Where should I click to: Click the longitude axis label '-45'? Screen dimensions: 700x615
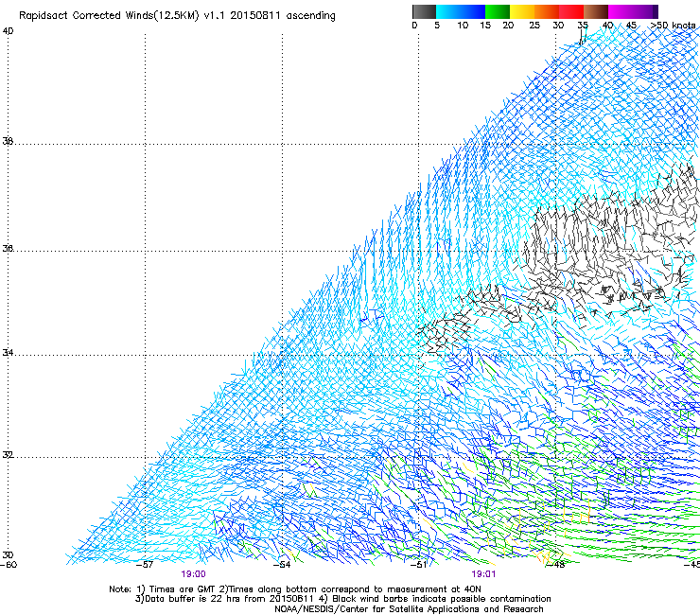[x=692, y=565]
